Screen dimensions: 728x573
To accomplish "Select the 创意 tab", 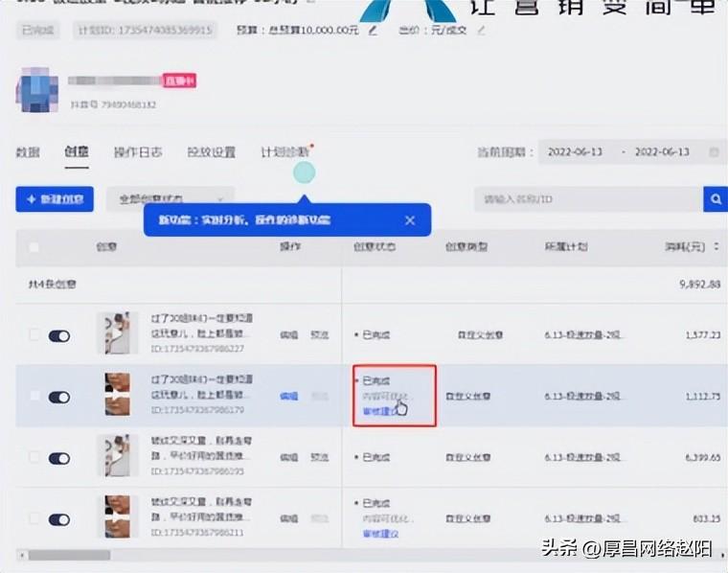I will pyautogui.click(x=77, y=151).
